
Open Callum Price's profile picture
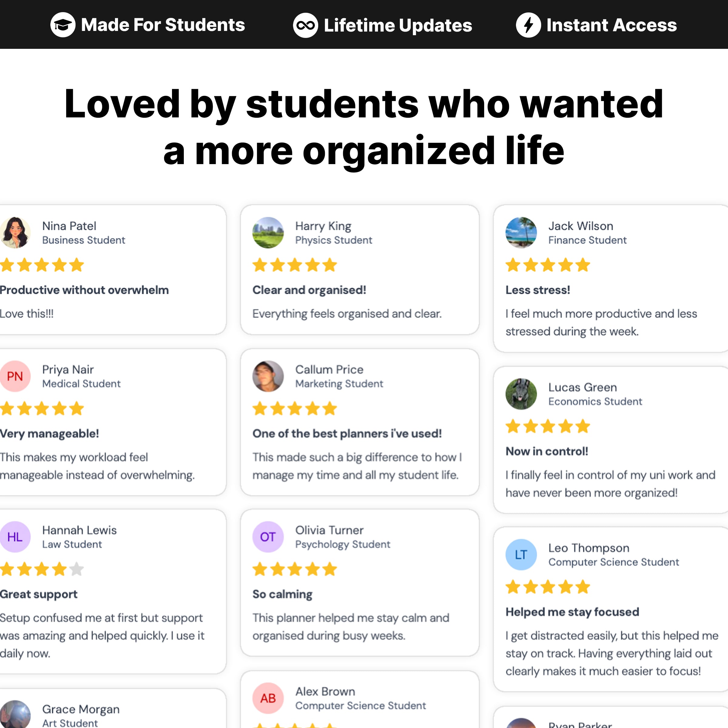coord(268,376)
